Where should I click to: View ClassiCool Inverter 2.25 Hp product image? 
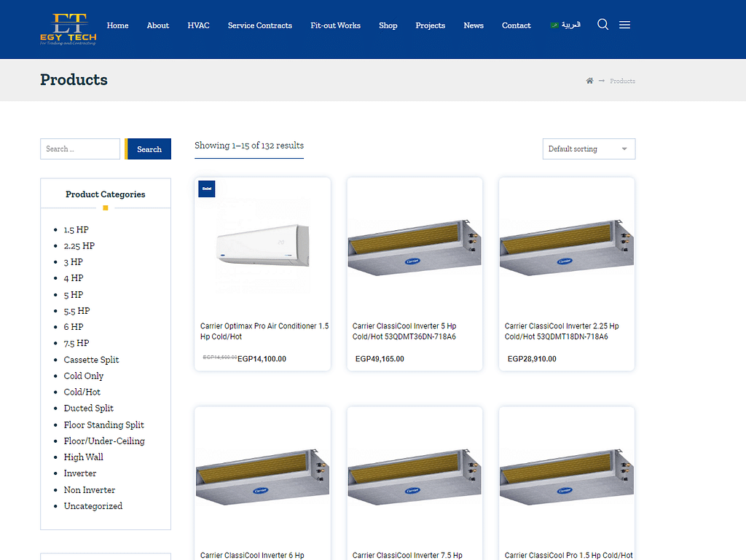[566, 245]
